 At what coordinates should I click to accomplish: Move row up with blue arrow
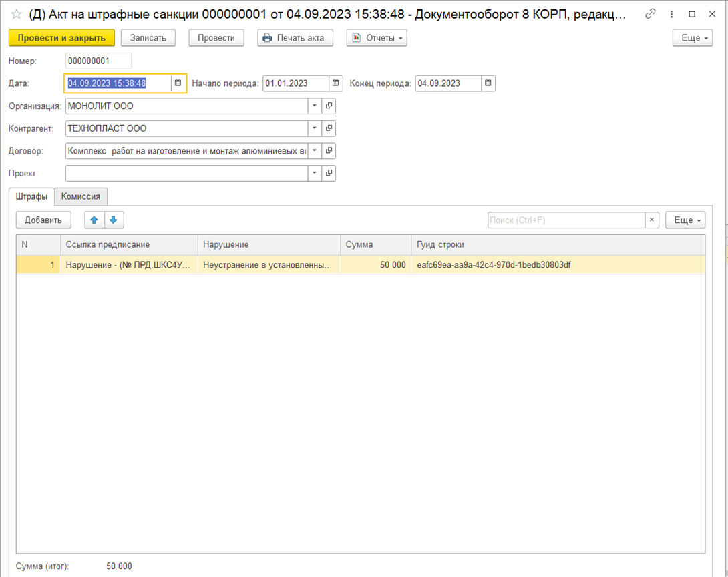coord(94,220)
